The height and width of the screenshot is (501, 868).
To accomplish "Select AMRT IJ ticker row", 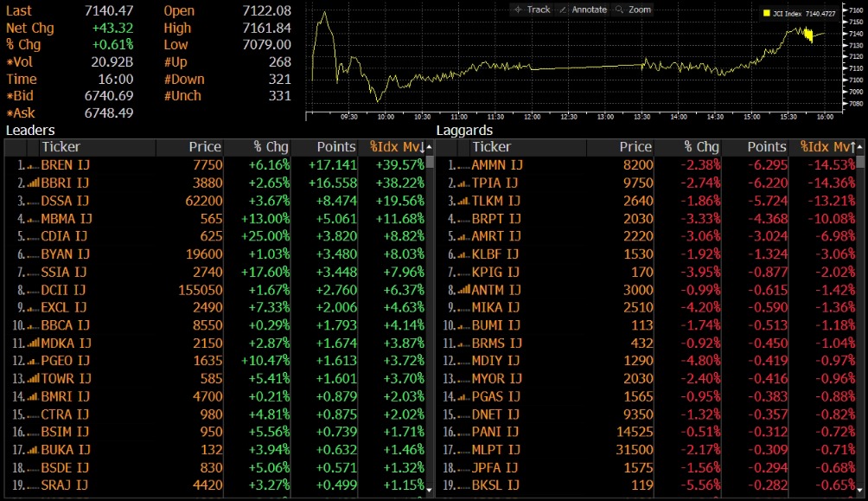I will point(647,236).
